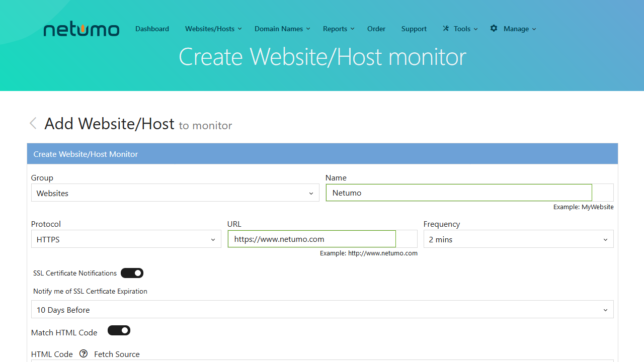Turn off Match HTML Code switch
Screen dimensions: 644x362
tap(119, 330)
